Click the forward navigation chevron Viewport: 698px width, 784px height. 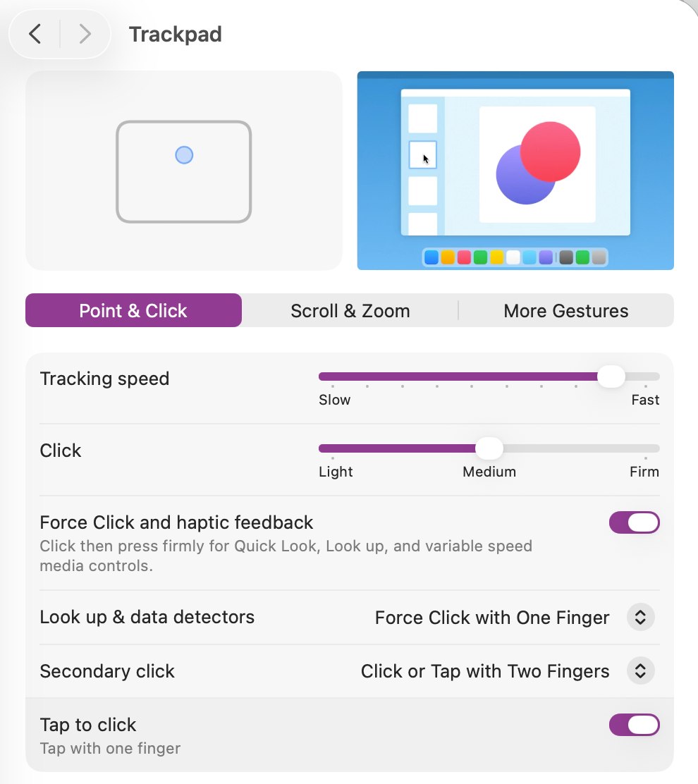(85, 34)
